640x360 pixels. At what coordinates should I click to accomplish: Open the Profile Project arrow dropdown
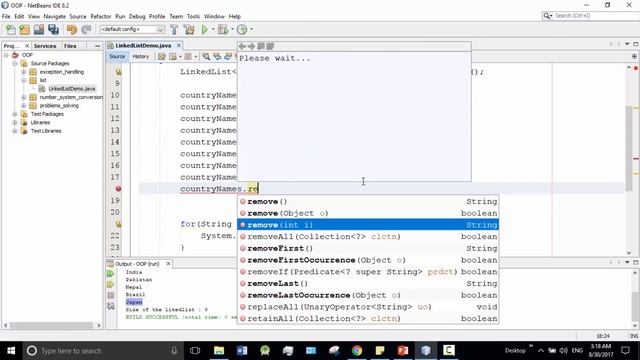[251, 29]
